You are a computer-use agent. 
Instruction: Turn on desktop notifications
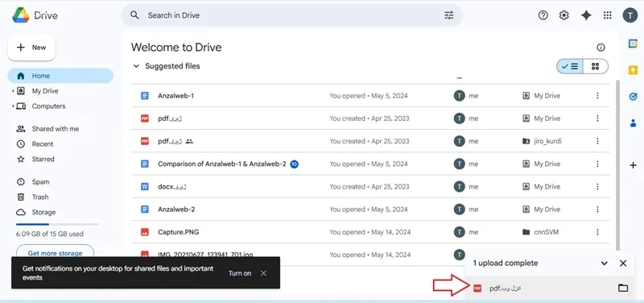(x=240, y=273)
